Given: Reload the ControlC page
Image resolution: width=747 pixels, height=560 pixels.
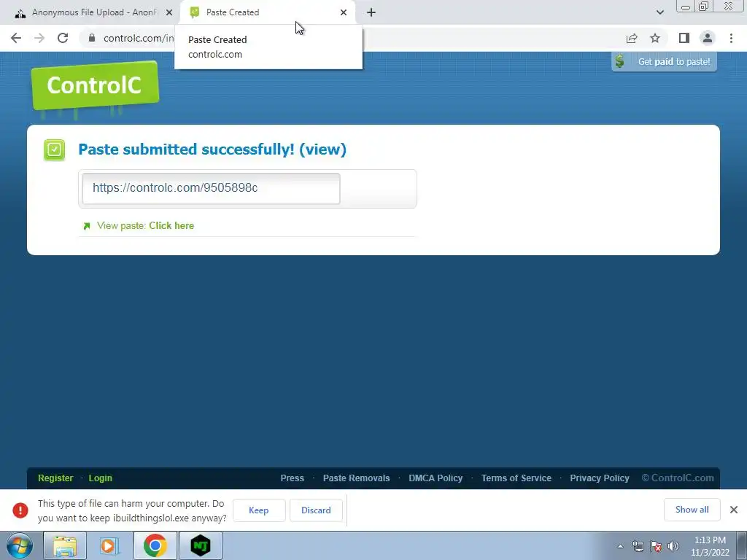Looking at the screenshot, I should (x=63, y=38).
